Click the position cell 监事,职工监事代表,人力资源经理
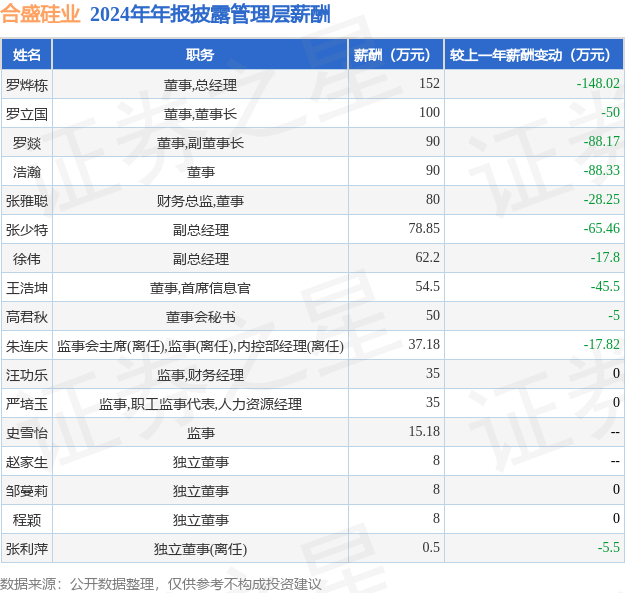Viewport: 625px width, 593px height. (200, 404)
